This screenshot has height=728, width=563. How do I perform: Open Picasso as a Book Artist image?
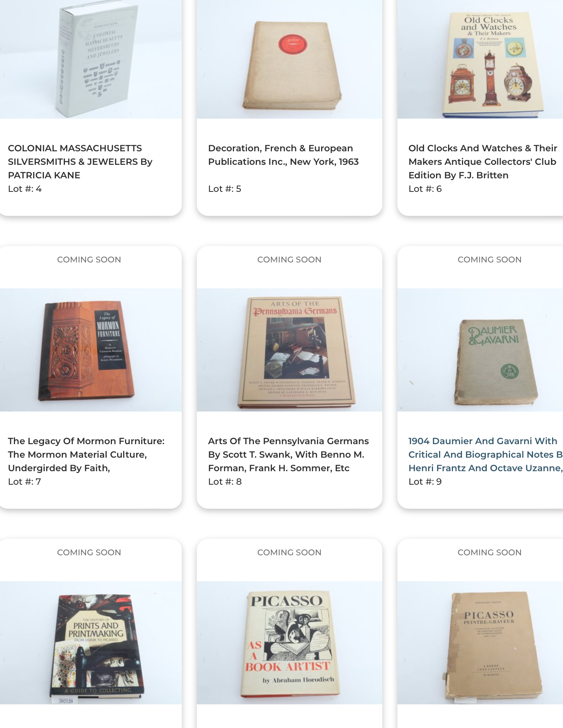tap(289, 642)
